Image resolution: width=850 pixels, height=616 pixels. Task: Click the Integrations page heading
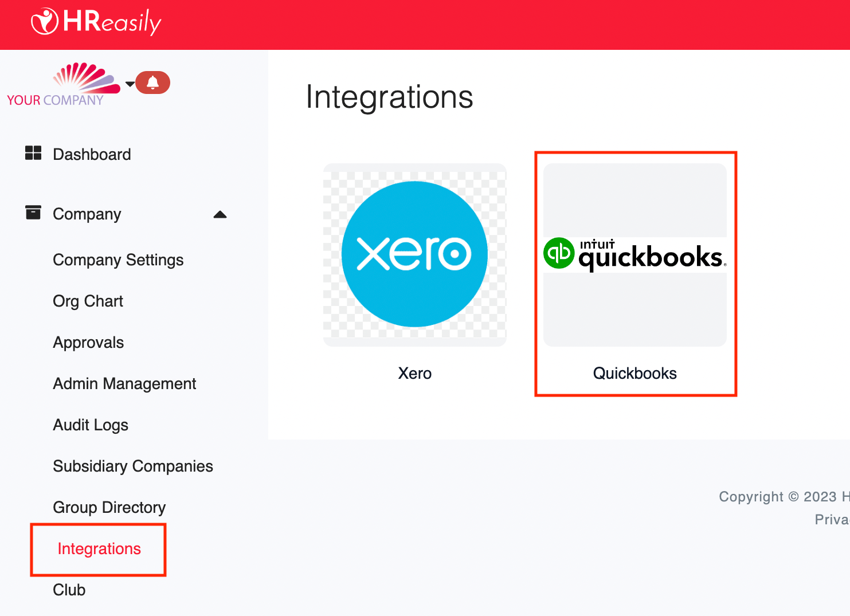(x=390, y=97)
